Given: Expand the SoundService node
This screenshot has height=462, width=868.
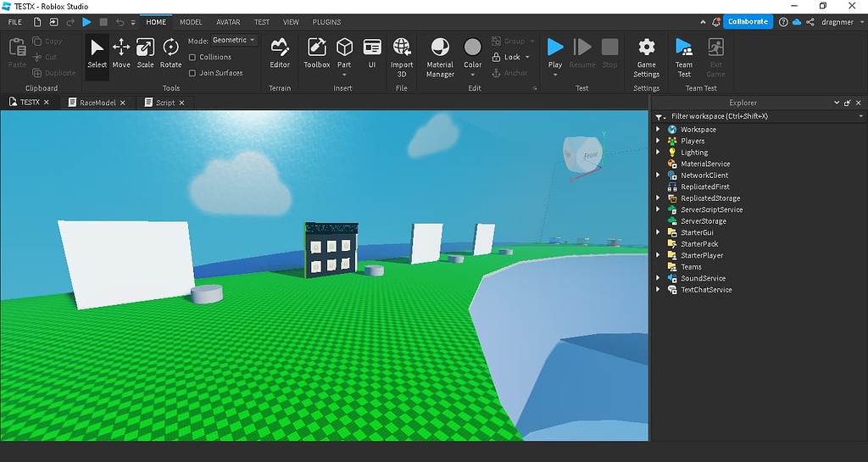Looking at the screenshot, I should click(658, 278).
